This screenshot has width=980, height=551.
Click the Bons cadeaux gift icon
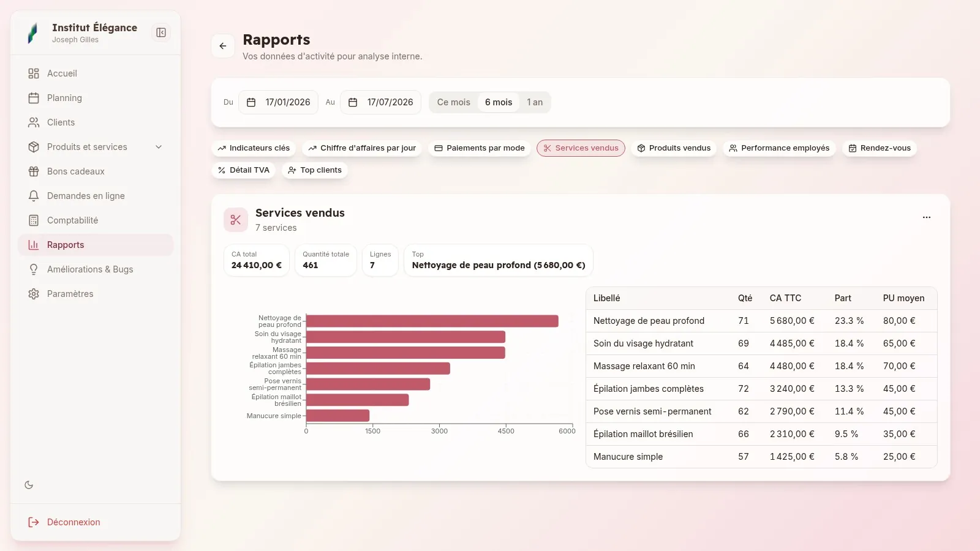pos(34,171)
